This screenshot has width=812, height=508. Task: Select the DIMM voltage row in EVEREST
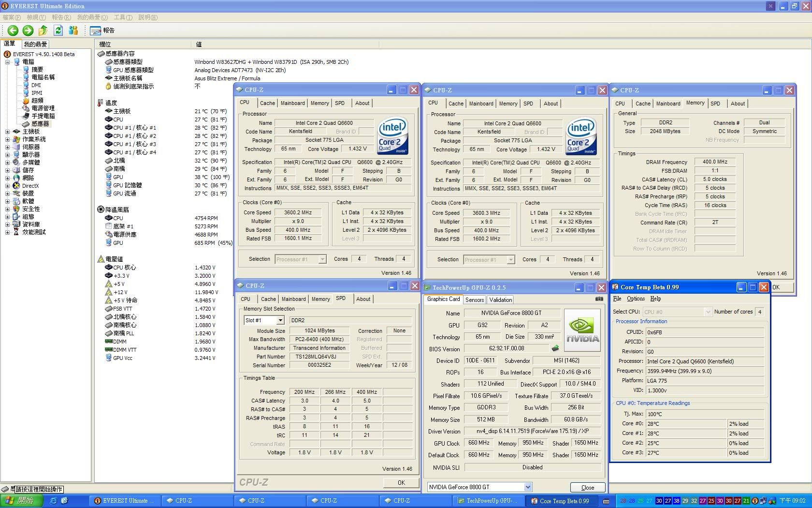pyautogui.click(x=160, y=342)
